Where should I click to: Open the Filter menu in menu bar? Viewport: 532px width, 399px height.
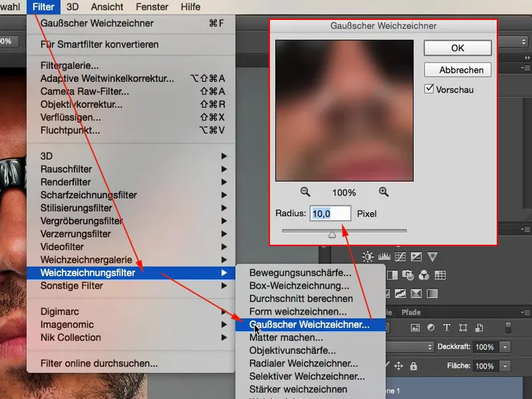(43, 7)
